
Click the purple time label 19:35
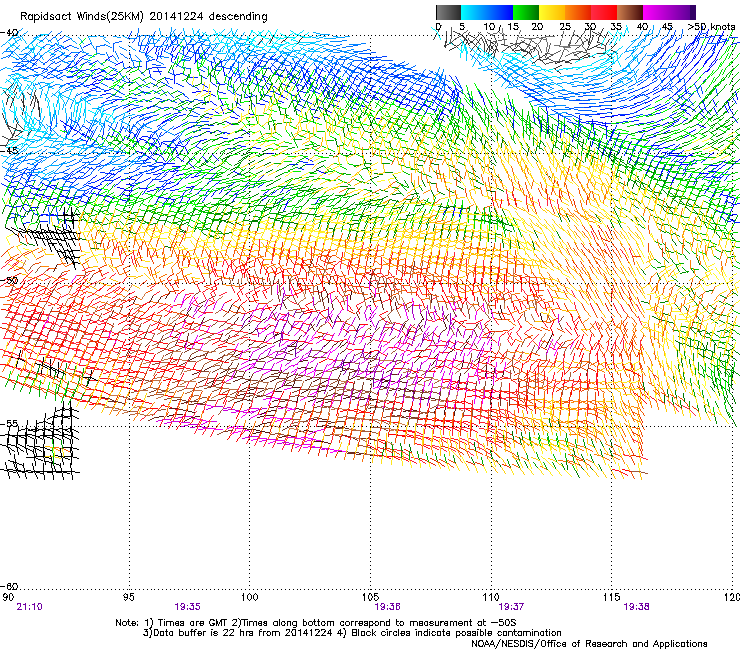click(x=187, y=607)
